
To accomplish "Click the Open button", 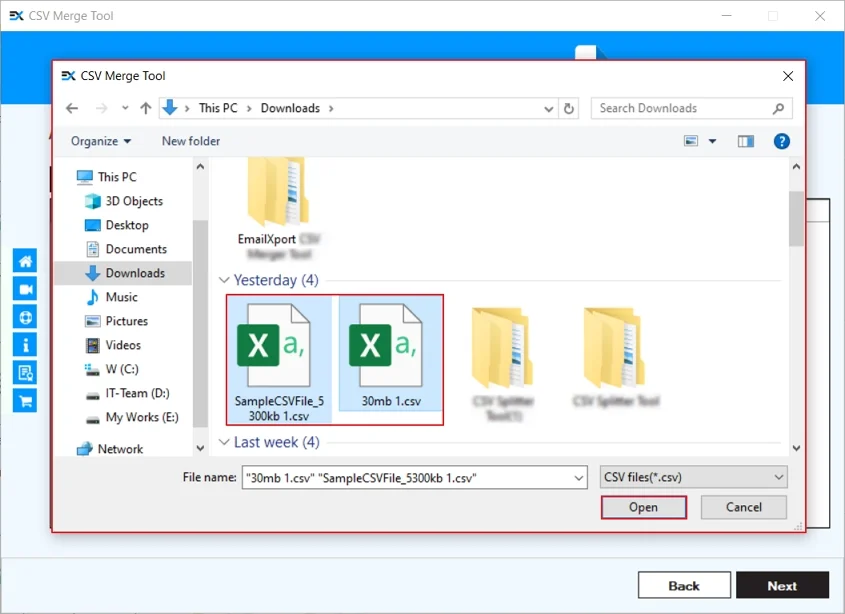I will point(643,507).
